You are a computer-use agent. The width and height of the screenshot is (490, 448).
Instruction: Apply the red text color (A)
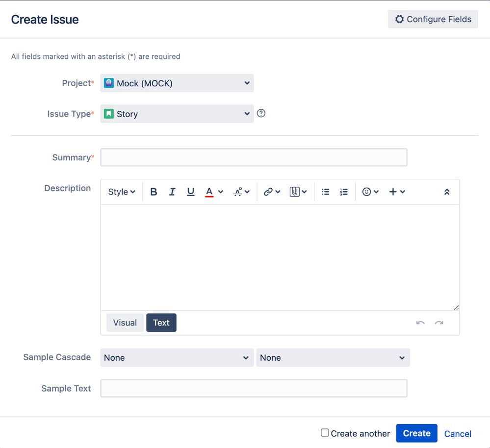(x=209, y=192)
